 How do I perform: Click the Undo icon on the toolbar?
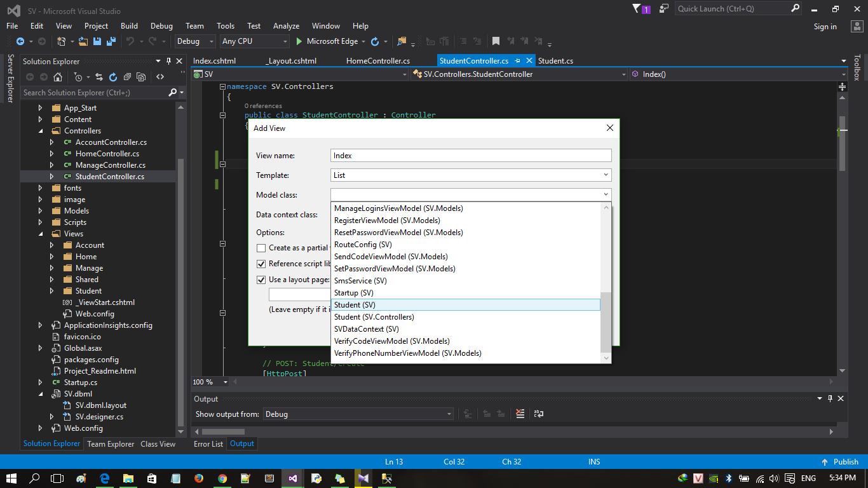pos(130,41)
